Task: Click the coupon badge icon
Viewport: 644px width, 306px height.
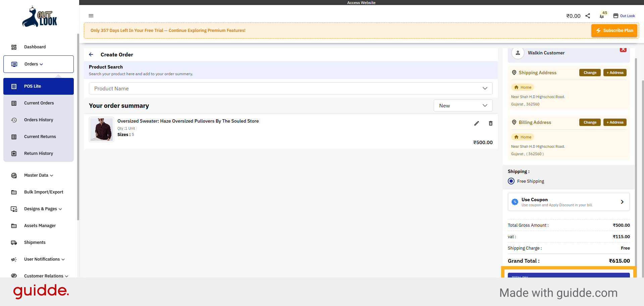Action: point(515,202)
